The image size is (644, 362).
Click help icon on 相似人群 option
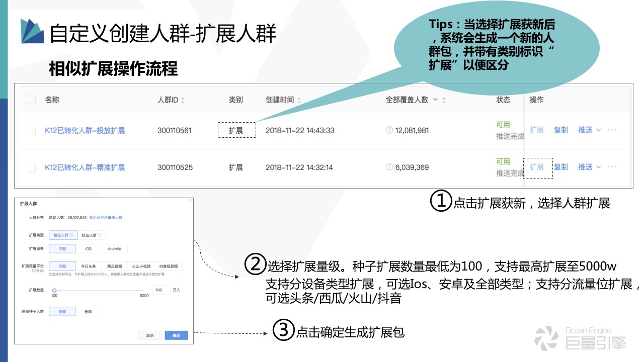pyautogui.click(x=71, y=235)
